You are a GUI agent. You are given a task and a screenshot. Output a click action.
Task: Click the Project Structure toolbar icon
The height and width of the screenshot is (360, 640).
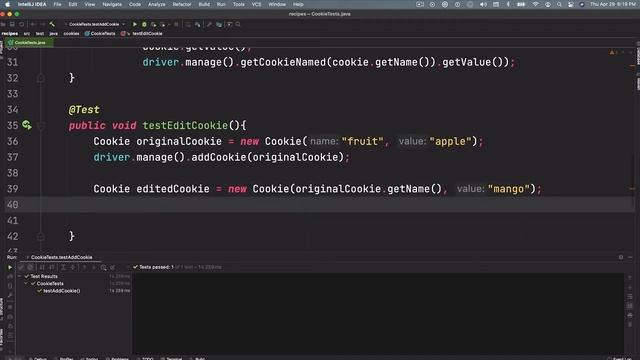pos(219,24)
